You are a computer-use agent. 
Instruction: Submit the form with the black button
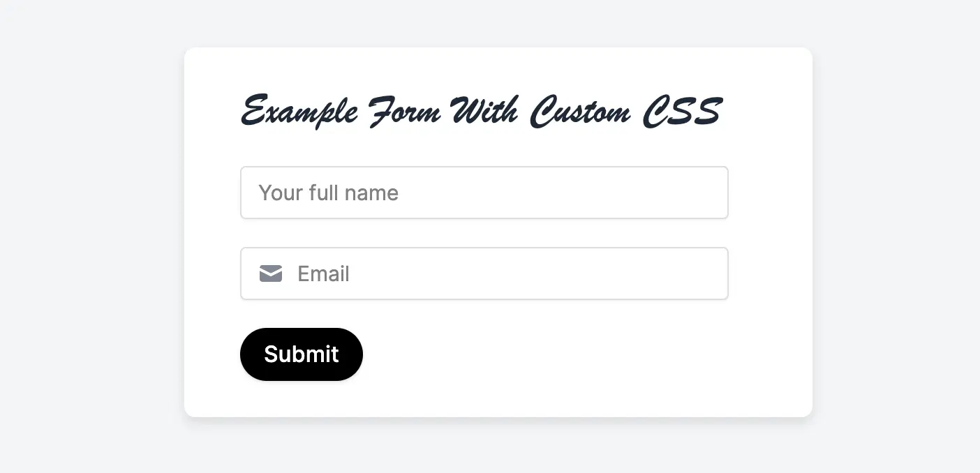(302, 354)
